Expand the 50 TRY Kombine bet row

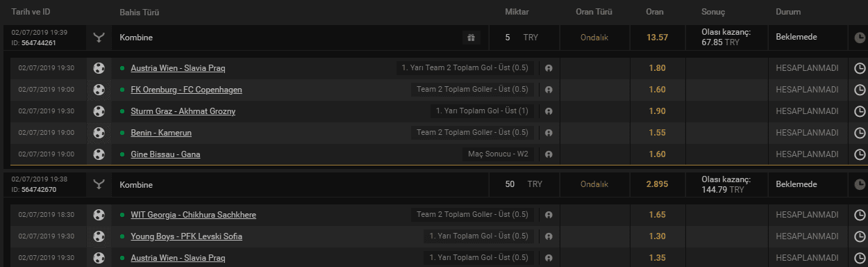coord(434,184)
